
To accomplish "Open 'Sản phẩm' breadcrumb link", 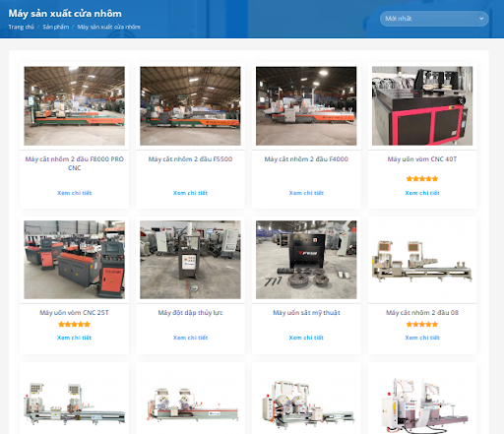I will [x=56, y=27].
